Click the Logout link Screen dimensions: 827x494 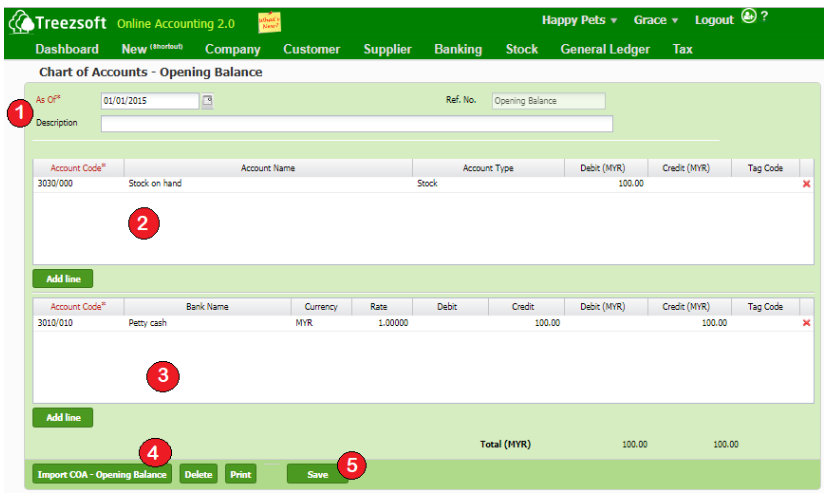[714, 20]
